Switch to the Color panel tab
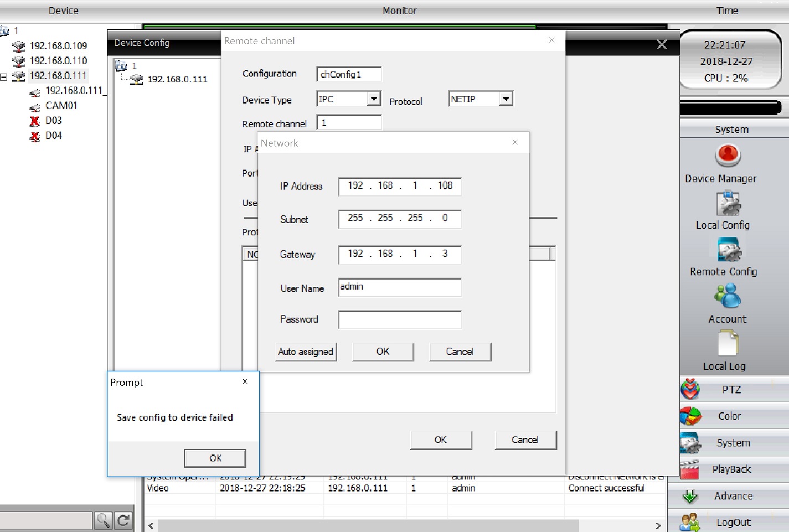 (729, 416)
